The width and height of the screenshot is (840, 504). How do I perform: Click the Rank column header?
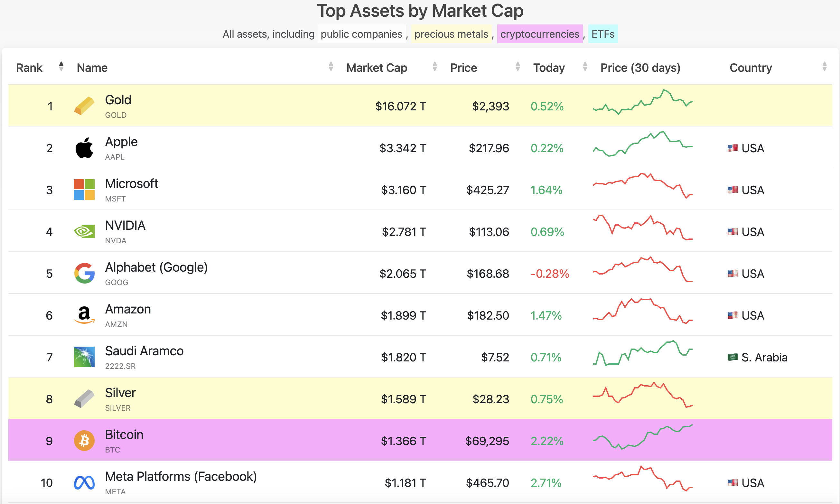[x=29, y=68]
